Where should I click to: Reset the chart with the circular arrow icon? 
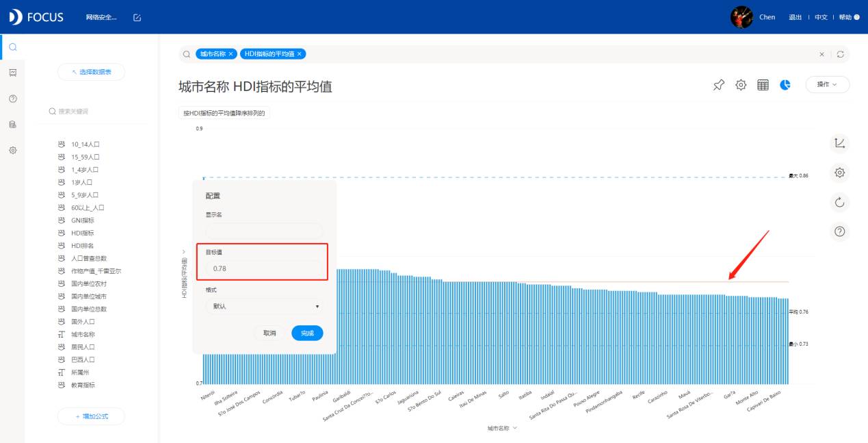(840, 202)
